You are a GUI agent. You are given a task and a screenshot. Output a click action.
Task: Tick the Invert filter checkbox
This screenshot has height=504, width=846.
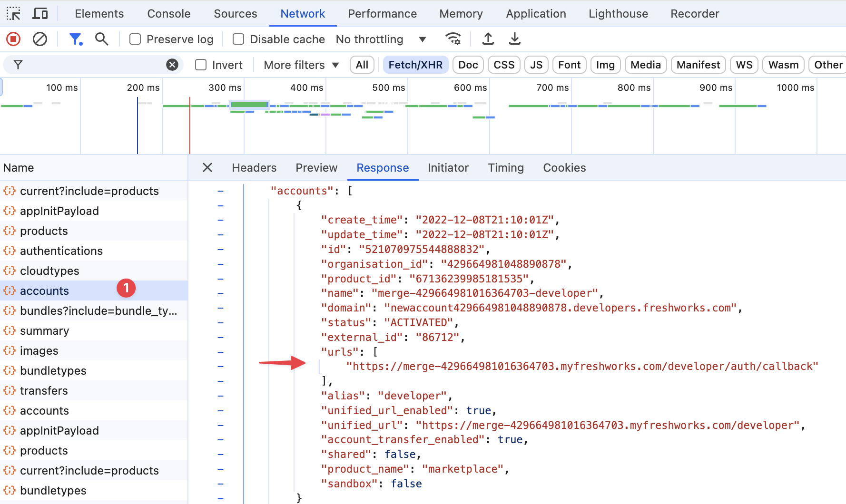[x=201, y=65]
